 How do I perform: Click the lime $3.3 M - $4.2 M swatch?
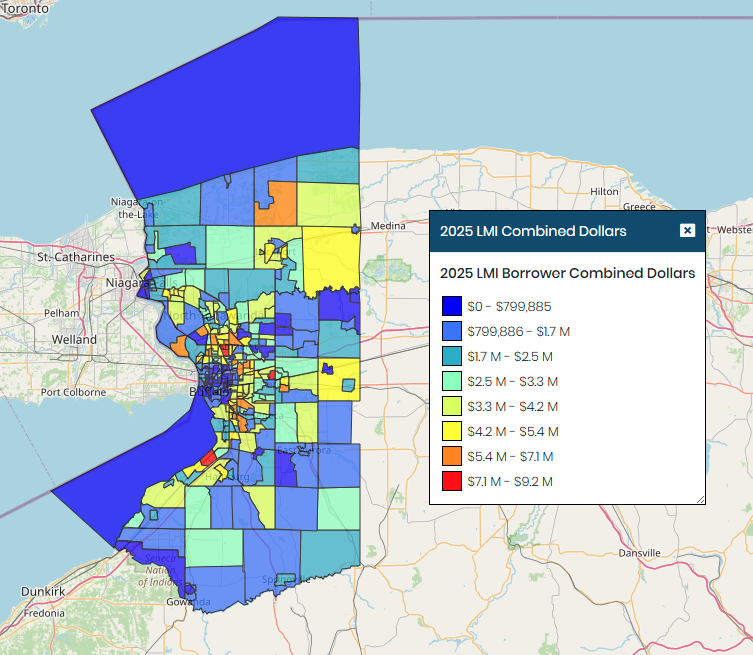pos(451,406)
